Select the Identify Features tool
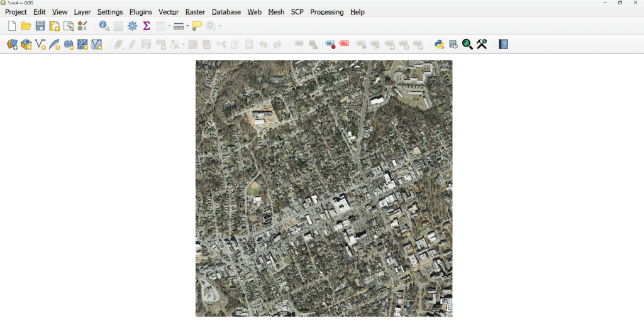The width and height of the screenshot is (644, 323). (x=104, y=26)
